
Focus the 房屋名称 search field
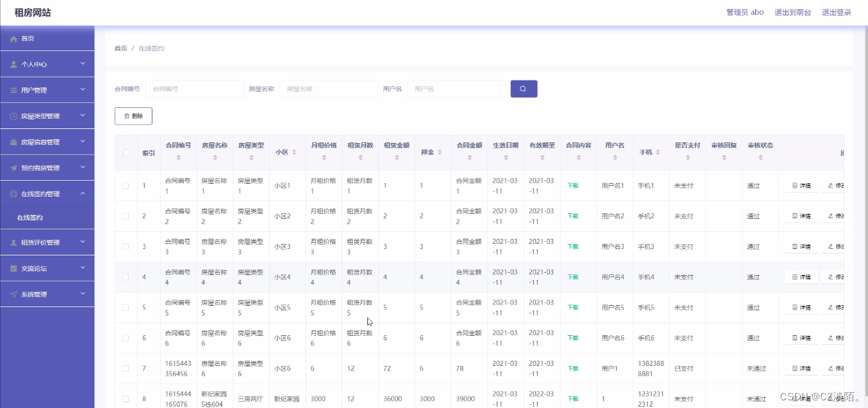pyautogui.click(x=328, y=89)
